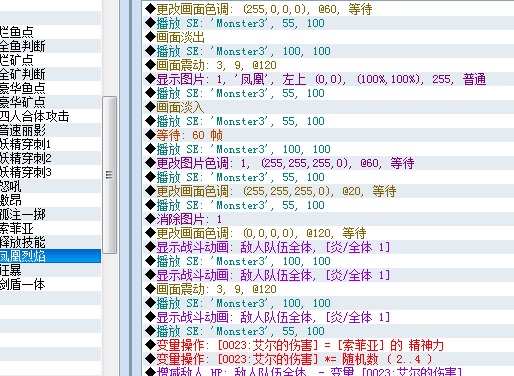
Task: Select 孤注一掷 in the list
Action: pyautogui.click(x=50, y=214)
